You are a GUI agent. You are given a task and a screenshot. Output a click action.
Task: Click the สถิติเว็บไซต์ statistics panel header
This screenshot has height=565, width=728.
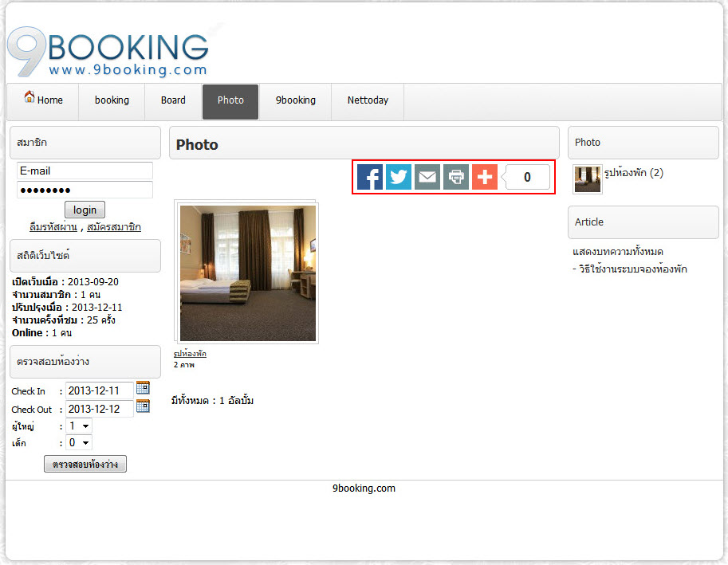(x=85, y=256)
